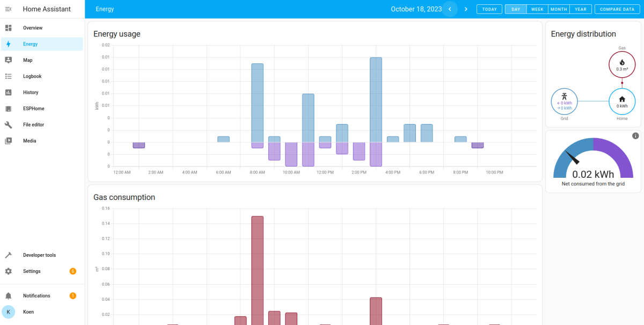Viewport: 644px width, 325px height.
Task: Open the Overview menu item
Action: point(42,28)
